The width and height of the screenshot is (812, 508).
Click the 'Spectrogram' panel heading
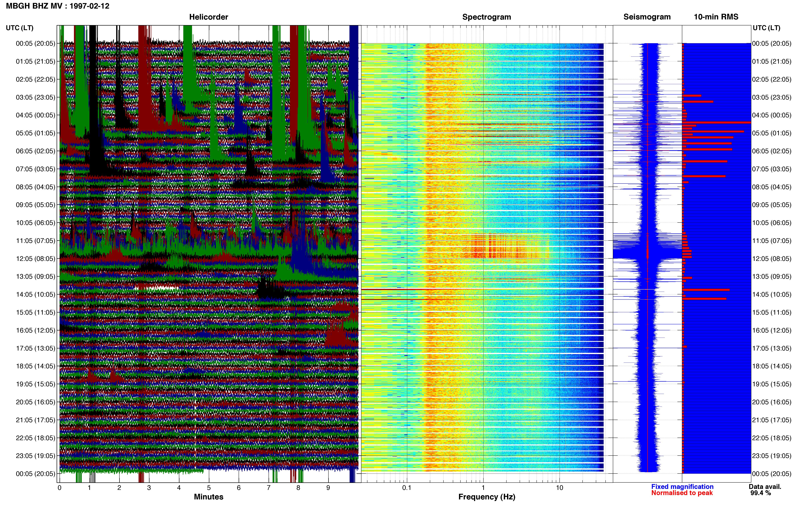pyautogui.click(x=487, y=17)
